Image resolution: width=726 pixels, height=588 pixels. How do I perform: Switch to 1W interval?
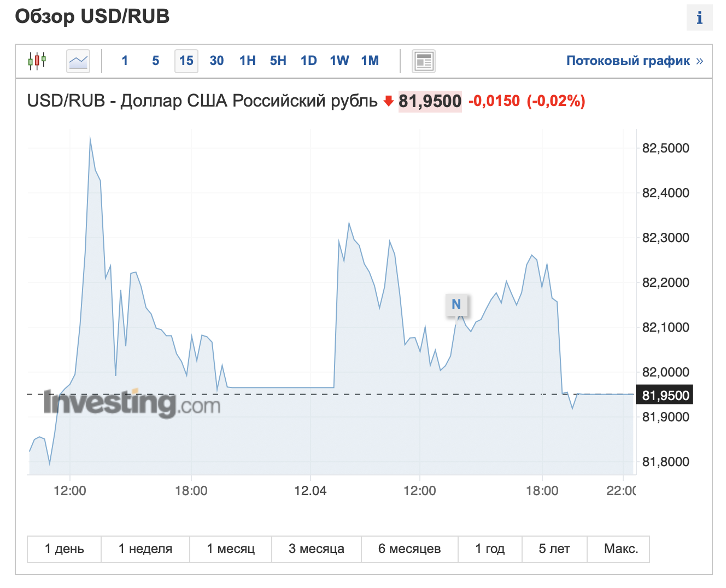tap(339, 61)
